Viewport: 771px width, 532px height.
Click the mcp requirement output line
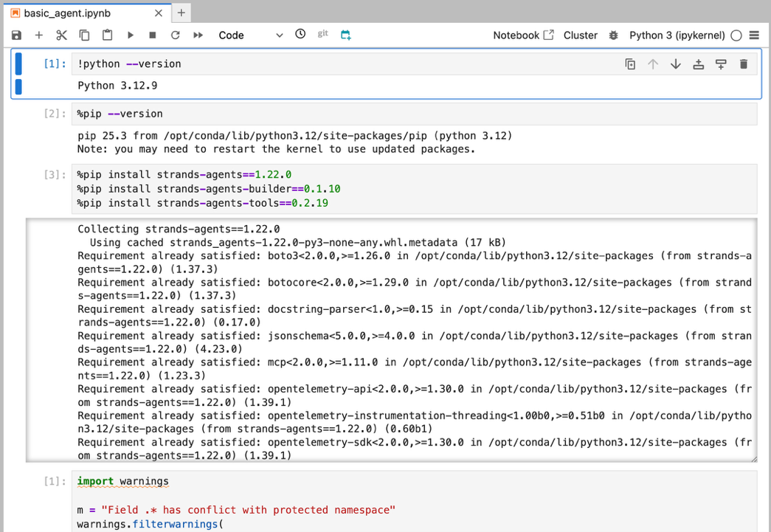(414, 369)
